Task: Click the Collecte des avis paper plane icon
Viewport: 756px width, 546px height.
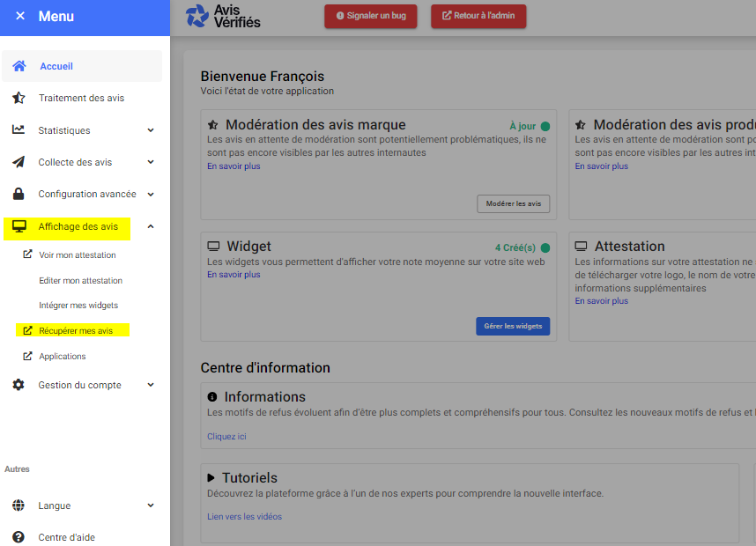Action: click(19, 162)
